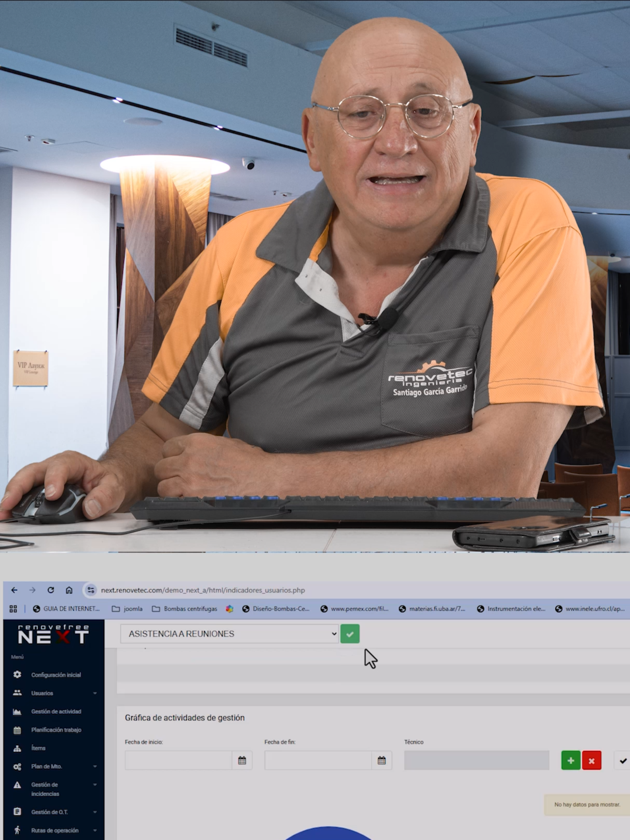Apply filter with black checkmark button

coord(623,761)
